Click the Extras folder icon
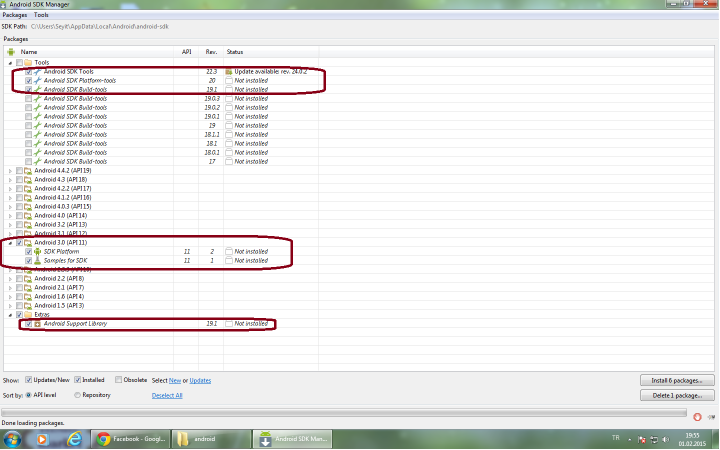Image resolution: width=720 pixels, height=450 pixels. [x=28, y=315]
